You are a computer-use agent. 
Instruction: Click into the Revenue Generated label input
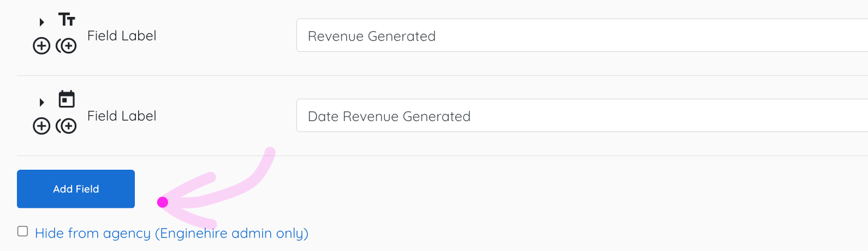(582, 35)
